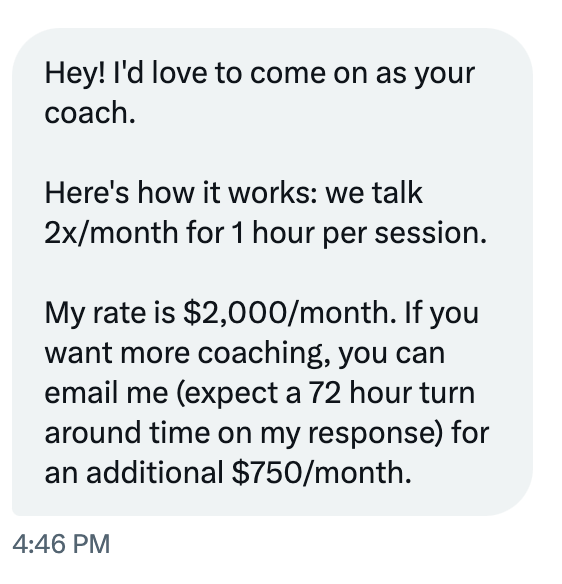
Task: Click the "If you" words after the rate
Action: (x=441, y=314)
